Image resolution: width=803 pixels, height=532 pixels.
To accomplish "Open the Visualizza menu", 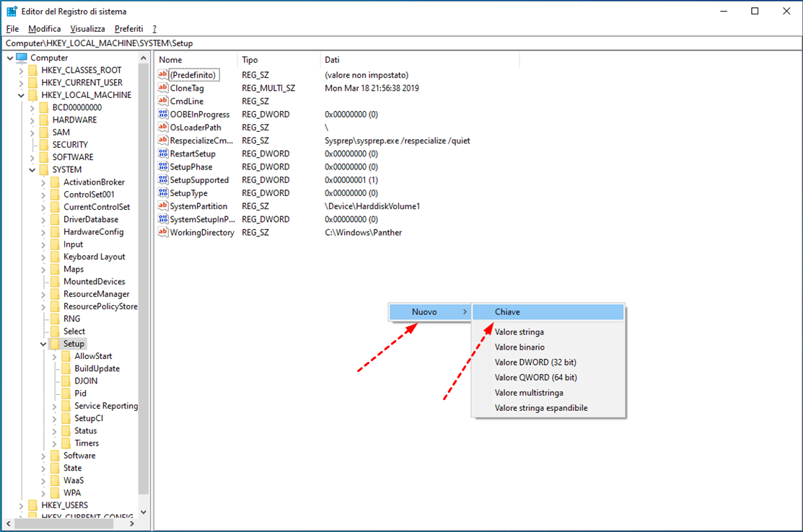I will coord(87,29).
